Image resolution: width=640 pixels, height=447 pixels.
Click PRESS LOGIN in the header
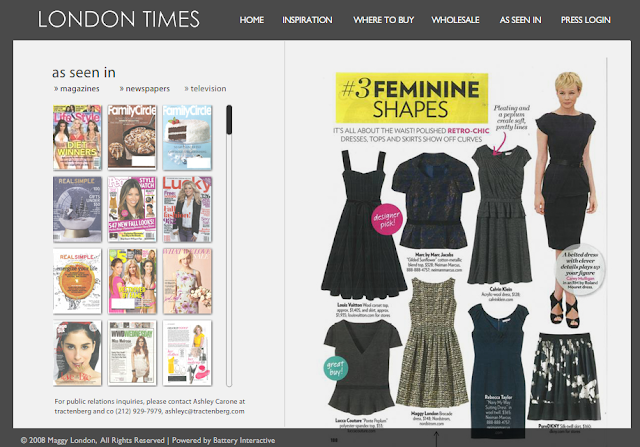tap(585, 20)
